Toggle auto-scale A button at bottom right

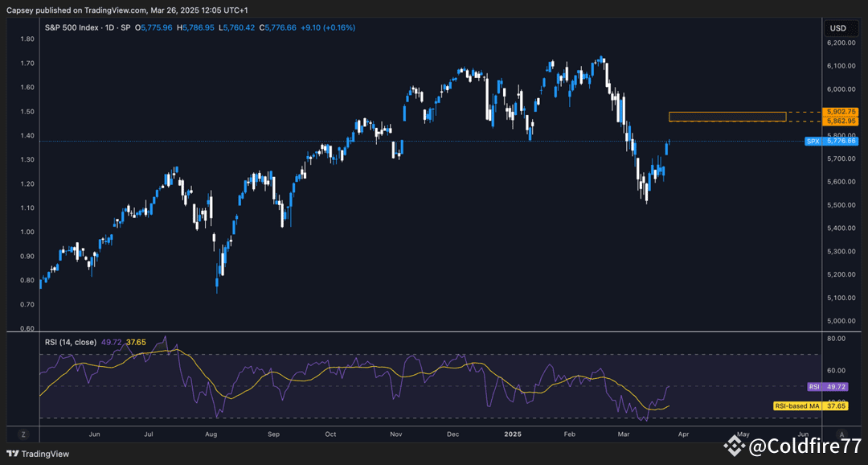coord(841,434)
